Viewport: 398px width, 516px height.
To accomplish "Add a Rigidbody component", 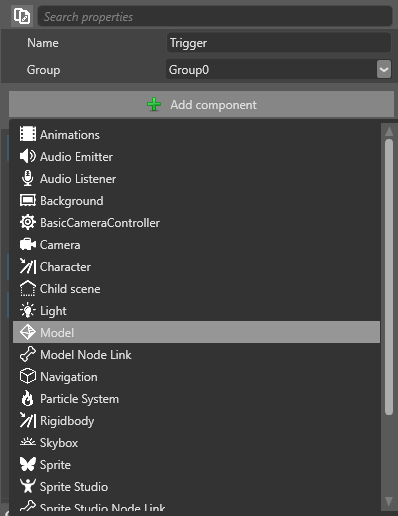I will tap(196, 421).
